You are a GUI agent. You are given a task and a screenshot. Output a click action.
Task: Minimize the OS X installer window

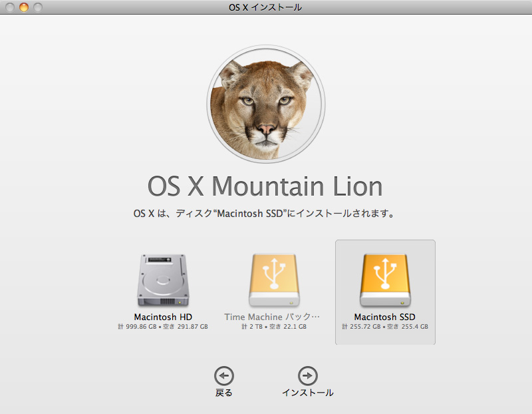(x=24, y=7)
